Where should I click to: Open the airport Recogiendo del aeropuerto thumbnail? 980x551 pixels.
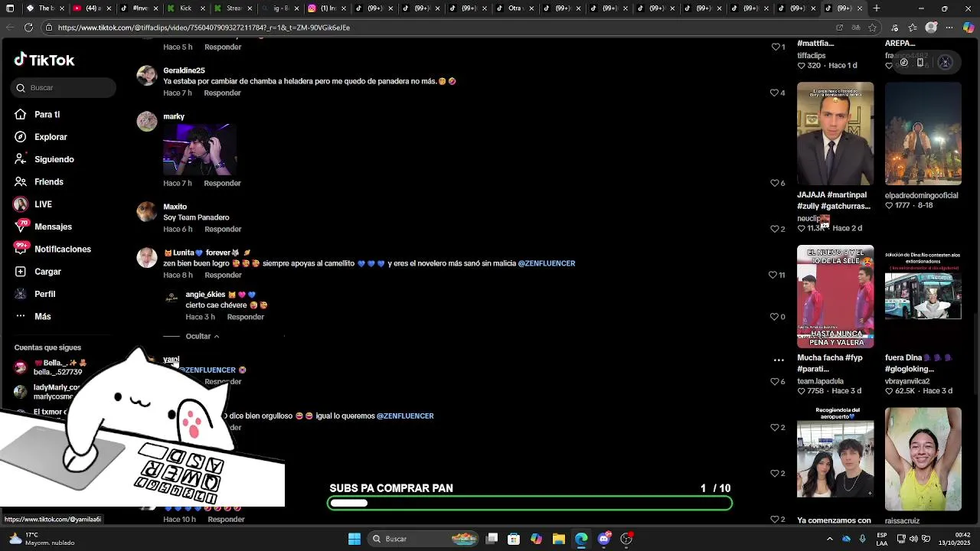(835, 459)
